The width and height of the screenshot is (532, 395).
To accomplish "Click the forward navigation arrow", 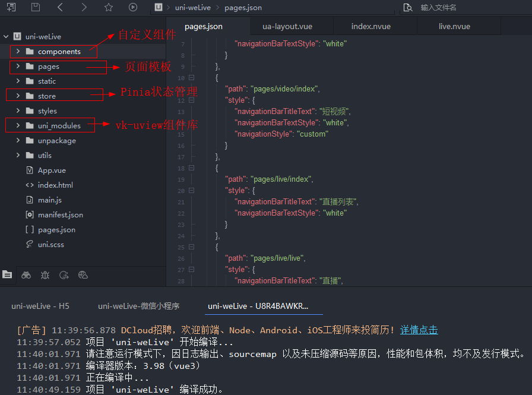I will 84,7.
